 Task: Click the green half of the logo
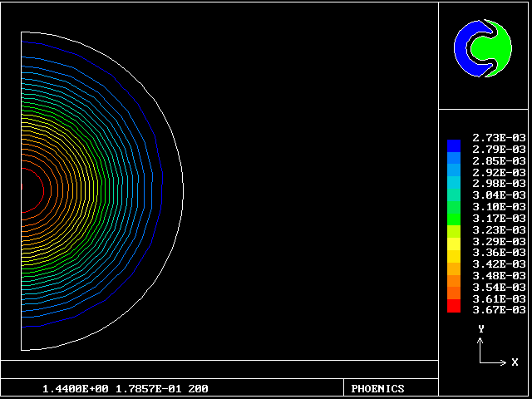coord(502,48)
